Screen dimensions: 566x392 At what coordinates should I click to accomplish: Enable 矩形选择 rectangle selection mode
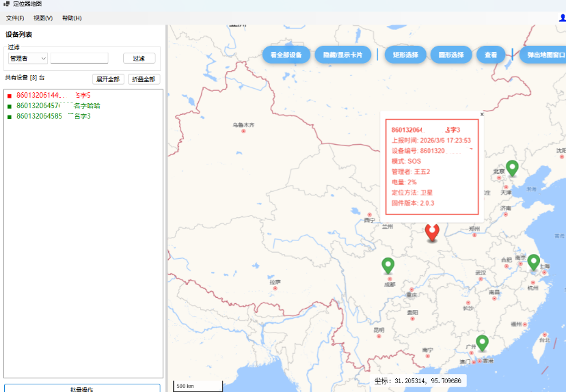click(x=404, y=55)
